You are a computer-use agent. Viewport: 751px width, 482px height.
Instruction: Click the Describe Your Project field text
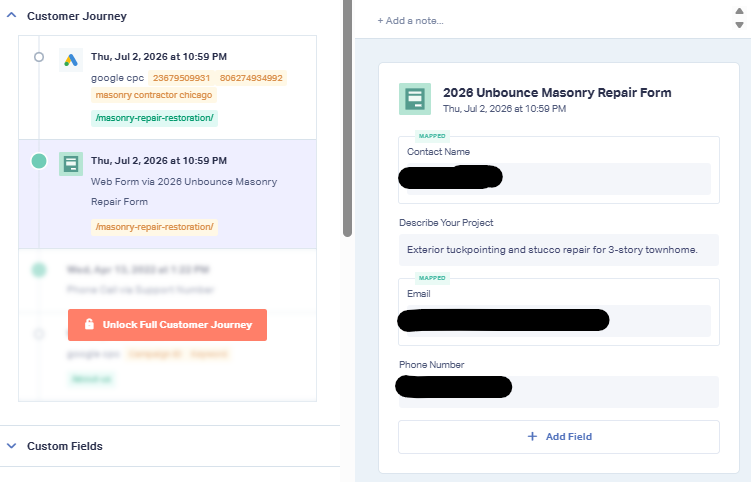[x=552, y=250]
